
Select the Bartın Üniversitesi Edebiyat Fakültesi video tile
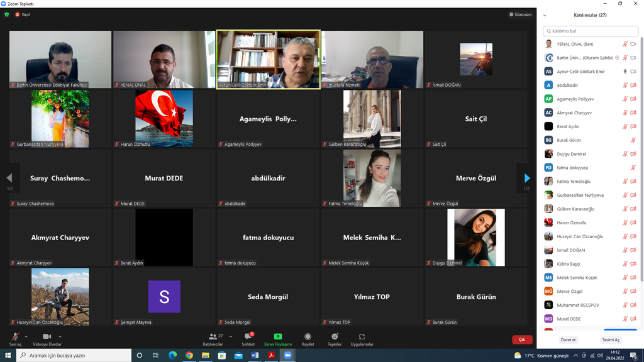(60, 59)
